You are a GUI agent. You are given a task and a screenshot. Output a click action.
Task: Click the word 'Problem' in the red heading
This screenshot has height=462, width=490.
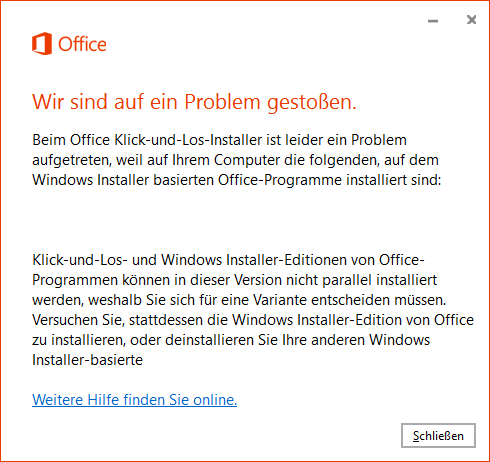pos(222,102)
